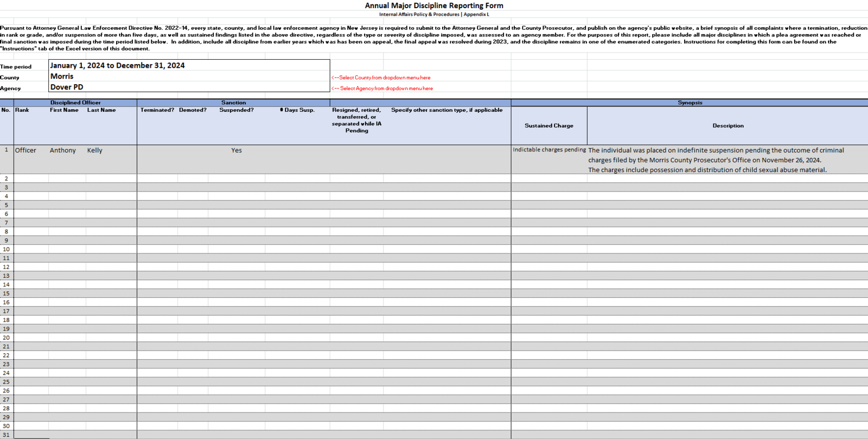Click row number 31 in the No. column

[x=7, y=435]
